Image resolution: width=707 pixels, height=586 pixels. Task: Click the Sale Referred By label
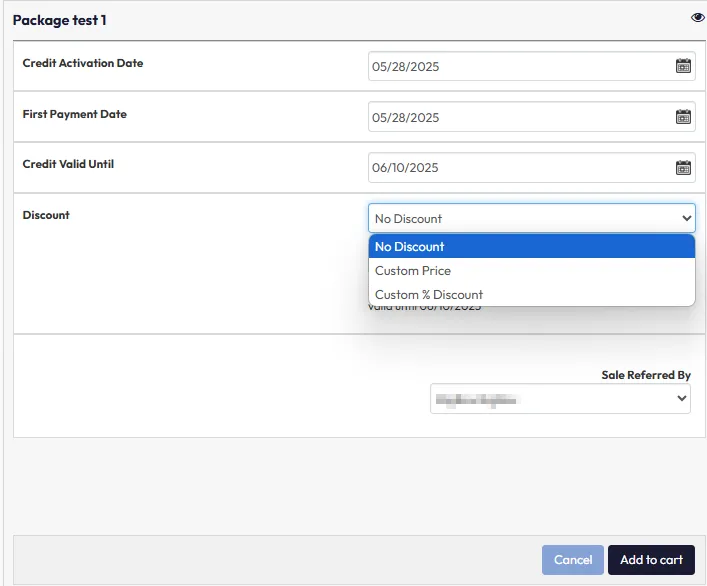click(x=645, y=375)
